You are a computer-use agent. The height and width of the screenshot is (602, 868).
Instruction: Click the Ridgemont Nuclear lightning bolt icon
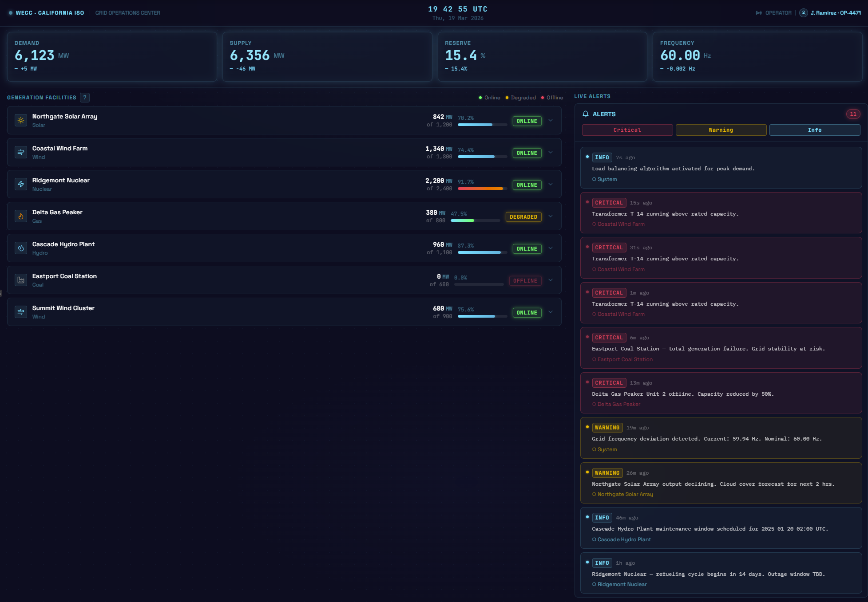pyautogui.click(x=21, y=184)
